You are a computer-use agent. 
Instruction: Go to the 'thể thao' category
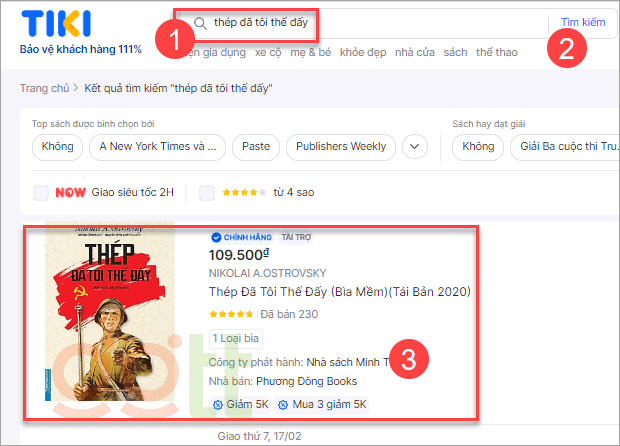pos(497,50)
